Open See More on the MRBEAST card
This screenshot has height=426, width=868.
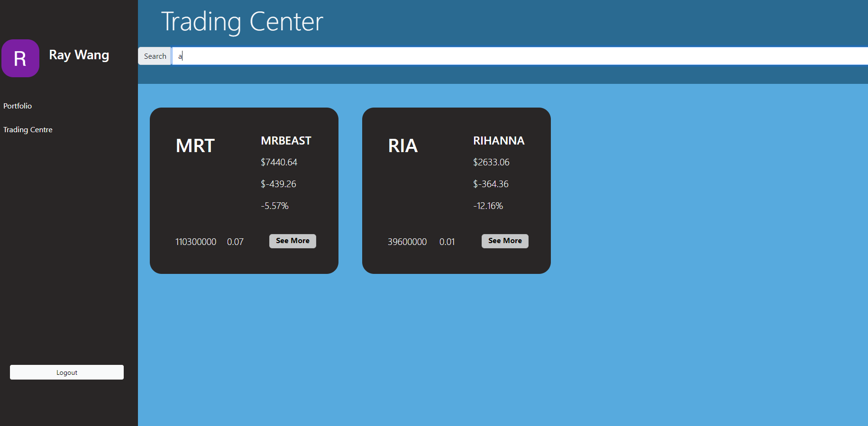click(x=292, y=241)
